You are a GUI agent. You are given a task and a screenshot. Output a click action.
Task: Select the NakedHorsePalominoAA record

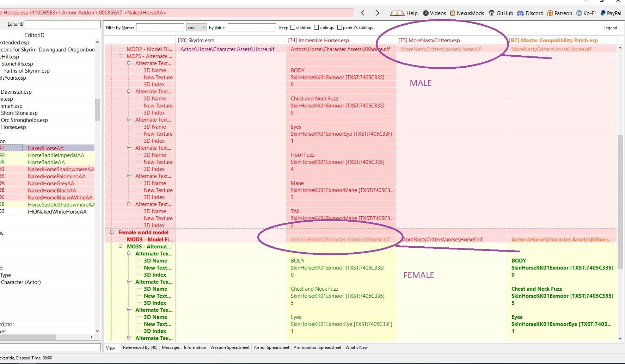pos(57,176)
